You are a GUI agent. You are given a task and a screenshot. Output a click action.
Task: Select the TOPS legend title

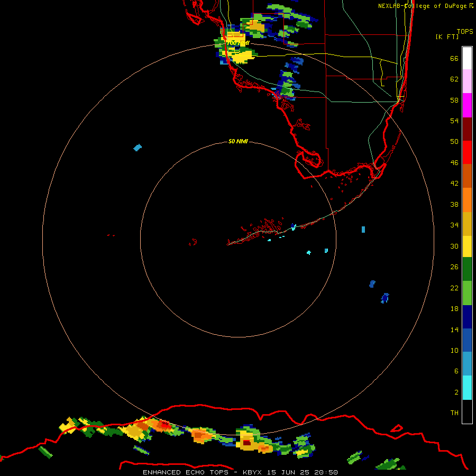[x=465, y=31]
